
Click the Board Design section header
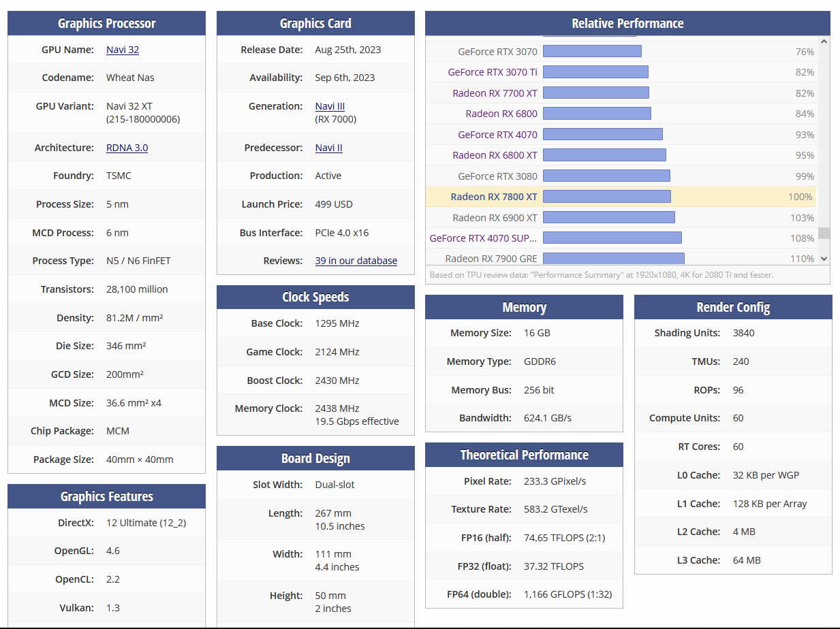[x=315, y=458]
